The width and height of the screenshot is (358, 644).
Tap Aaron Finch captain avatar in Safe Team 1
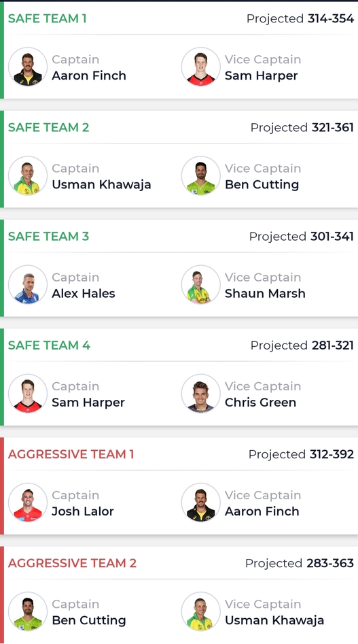tap(28, 67)
